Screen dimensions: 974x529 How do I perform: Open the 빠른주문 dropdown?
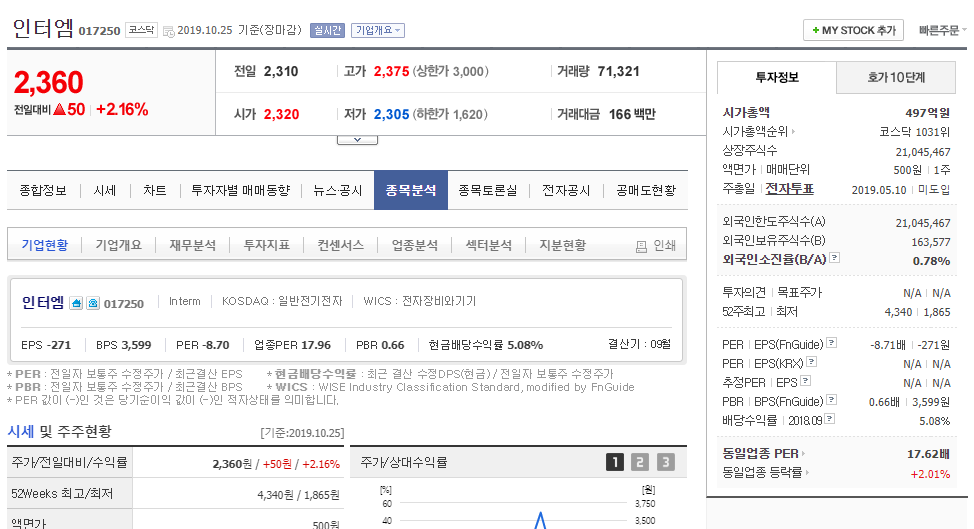click(x=942, y=30)
